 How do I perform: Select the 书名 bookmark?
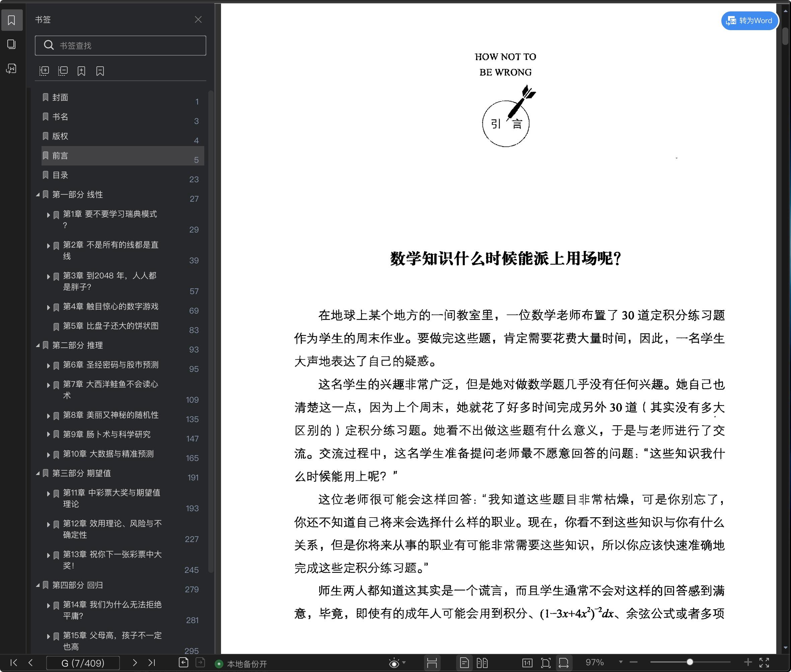[123, 117]
